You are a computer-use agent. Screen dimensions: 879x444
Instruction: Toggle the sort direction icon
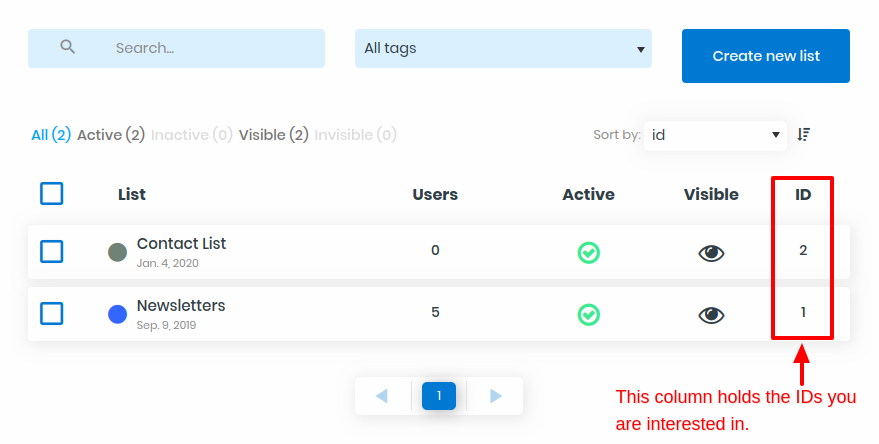[804, 135]
